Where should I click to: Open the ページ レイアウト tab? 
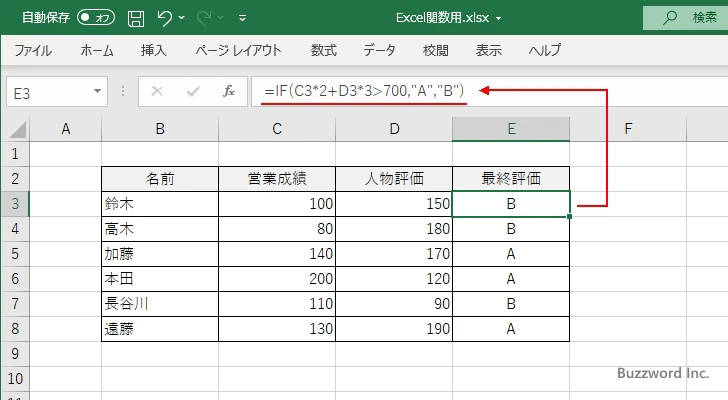(x=238, y=50)
